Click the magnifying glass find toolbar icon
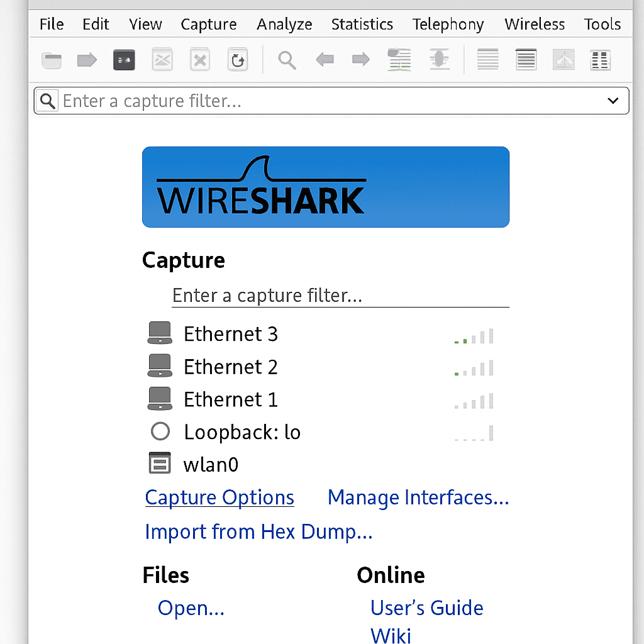644x644 pixels. [x=287, y=60]
